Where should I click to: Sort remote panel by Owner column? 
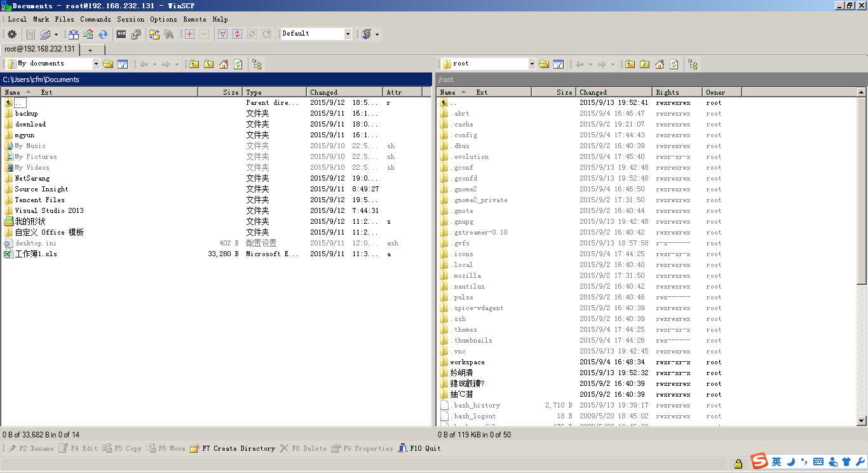[722, 92]
